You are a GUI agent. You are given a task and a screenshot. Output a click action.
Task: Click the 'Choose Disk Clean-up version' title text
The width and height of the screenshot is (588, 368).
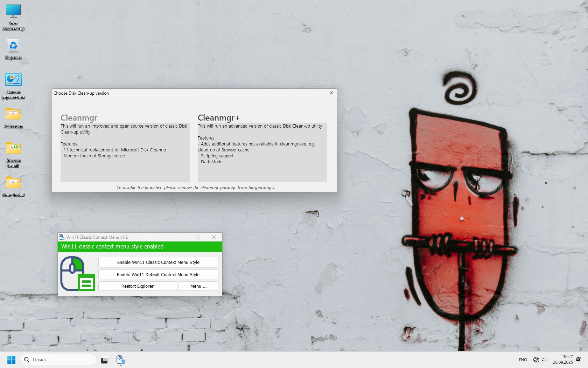click(x=81, y=93)
